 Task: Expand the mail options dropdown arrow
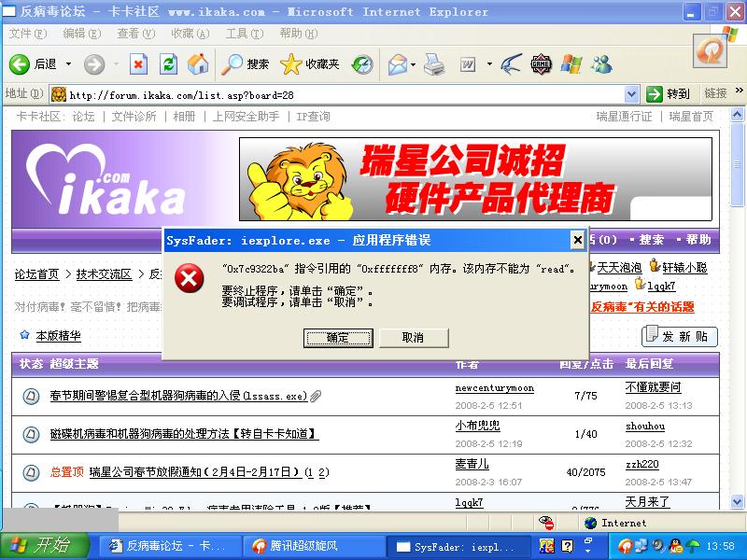(413, 63)
